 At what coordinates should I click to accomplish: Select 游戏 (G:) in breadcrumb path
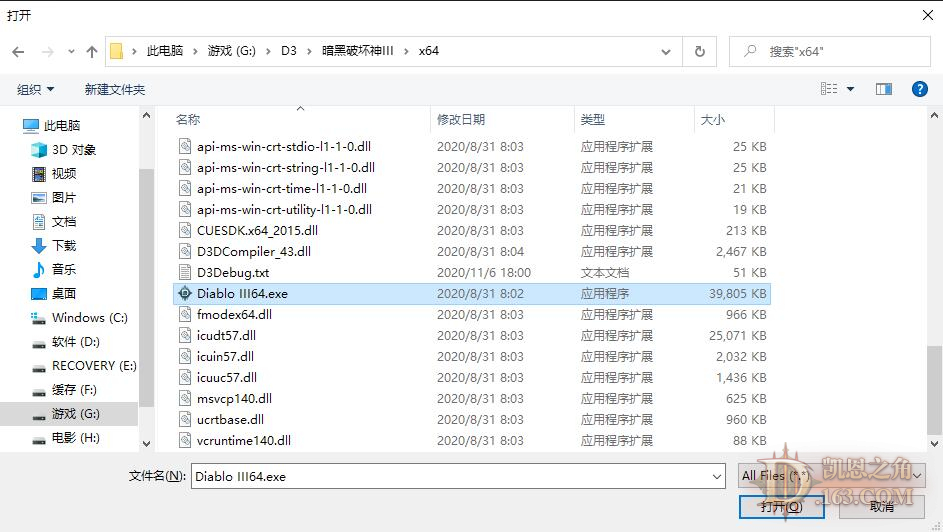pyautogui.click(x=232, y=51)
